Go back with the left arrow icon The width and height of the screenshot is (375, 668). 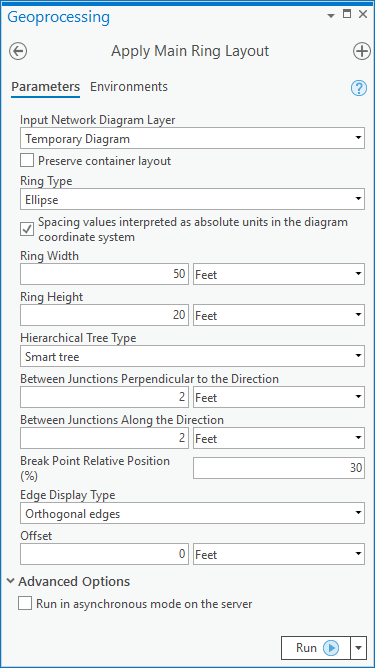point(18,52)
